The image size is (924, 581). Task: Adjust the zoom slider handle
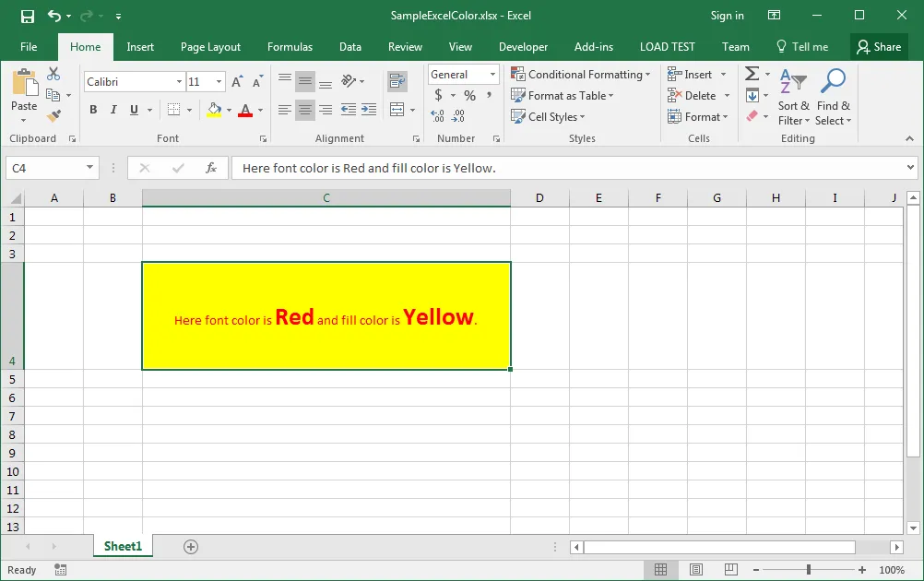click(x=809, y=570)
